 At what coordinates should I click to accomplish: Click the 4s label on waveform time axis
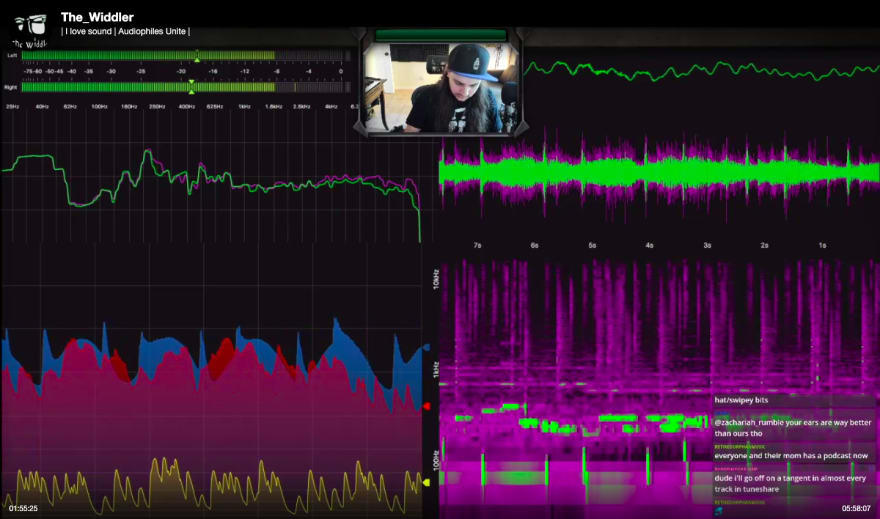[x=649, y=246]
